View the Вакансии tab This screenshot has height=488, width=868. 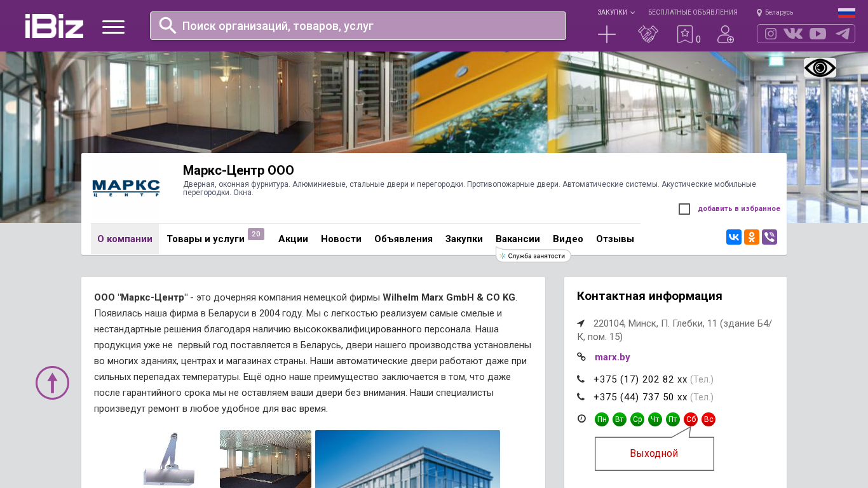(x=518, y=239)
